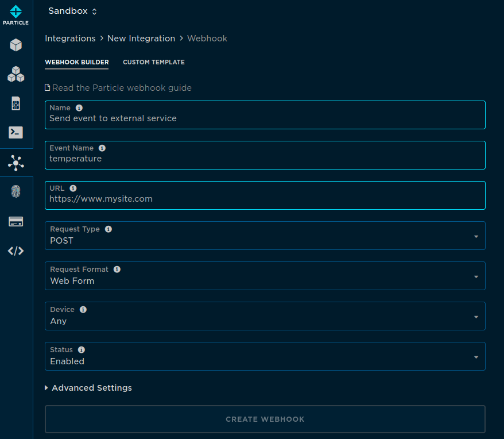Open the Docs code icon in sidebar

pyautogui.click(x=15, y=251)
